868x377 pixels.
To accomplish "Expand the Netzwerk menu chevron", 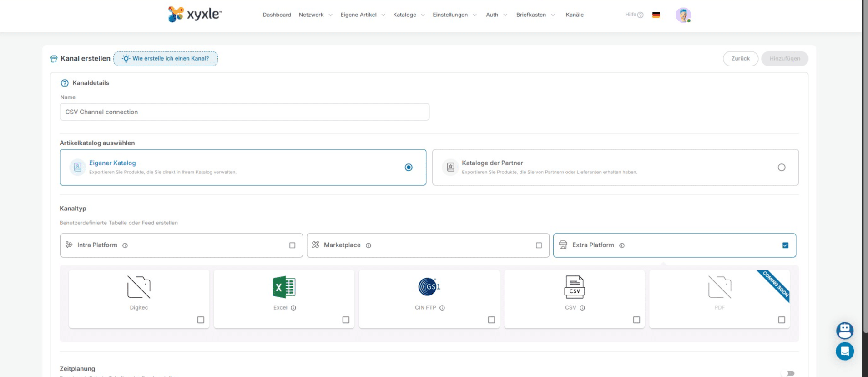I will pyautogui.click(x=330, y=15).
